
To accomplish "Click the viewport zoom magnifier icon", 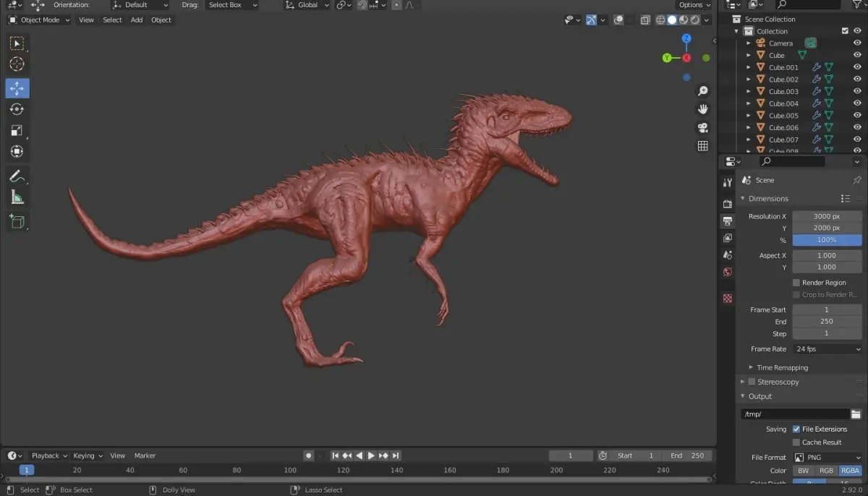I will click(x=702, y=91).
